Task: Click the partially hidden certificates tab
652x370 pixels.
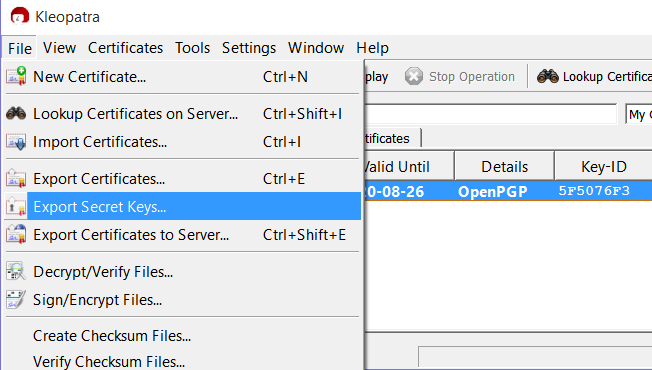Action: 393,138
